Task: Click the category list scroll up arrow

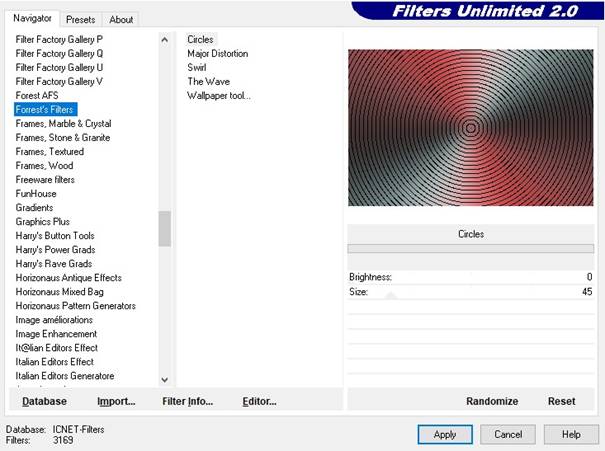Action: tap(165, 39)
